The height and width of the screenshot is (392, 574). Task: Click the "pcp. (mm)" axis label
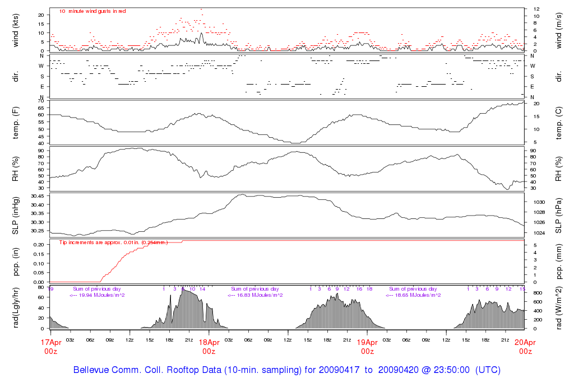559,262
